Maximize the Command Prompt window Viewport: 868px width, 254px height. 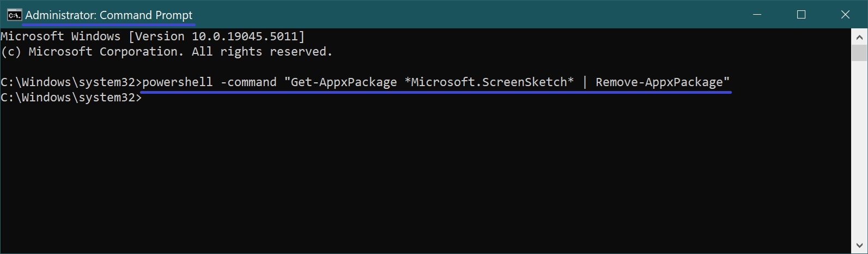(x=801, y=15)
